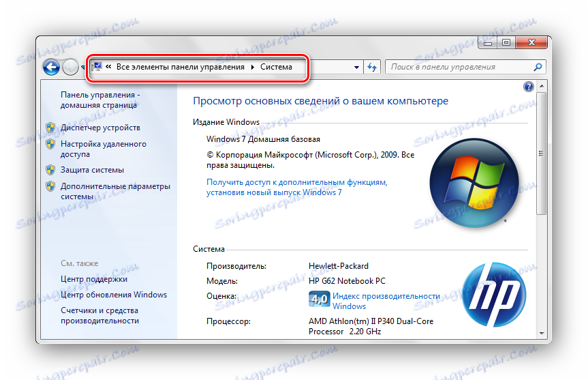Click the 4,0 performance rating badge
The width and height of the screenshot is (588, 380).
[x=319, y=299]
